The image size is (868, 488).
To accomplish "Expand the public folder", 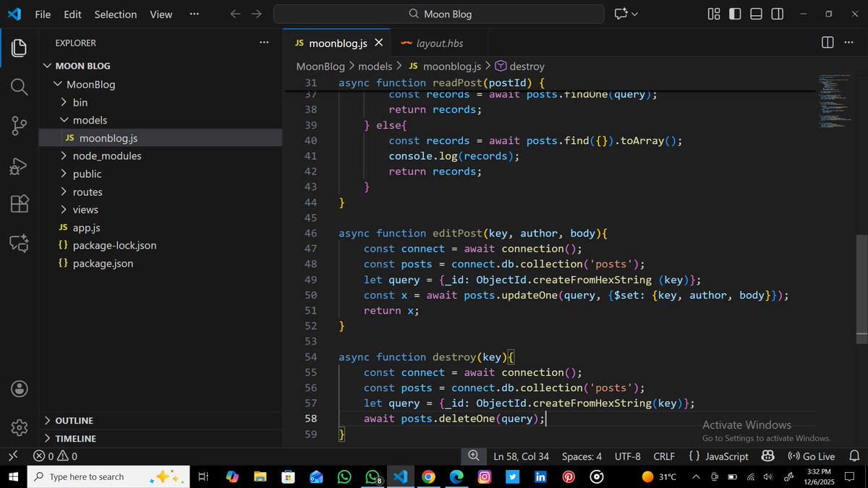I will [160, 174].
